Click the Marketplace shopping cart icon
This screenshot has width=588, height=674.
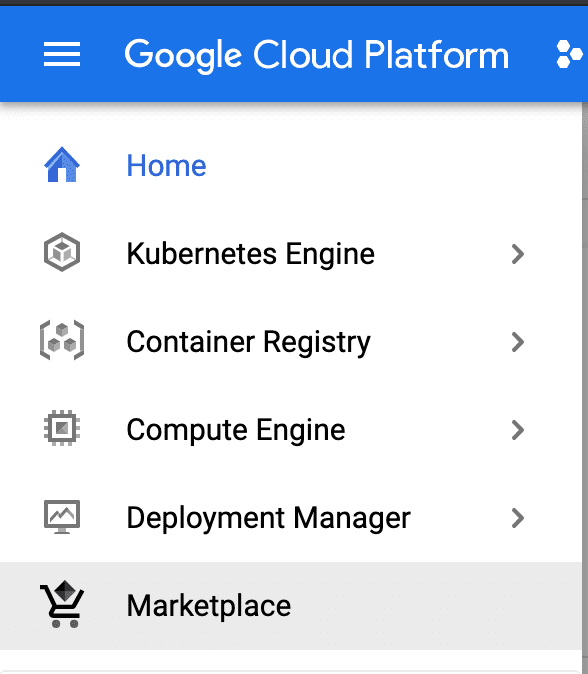click(x=62, y=604)
